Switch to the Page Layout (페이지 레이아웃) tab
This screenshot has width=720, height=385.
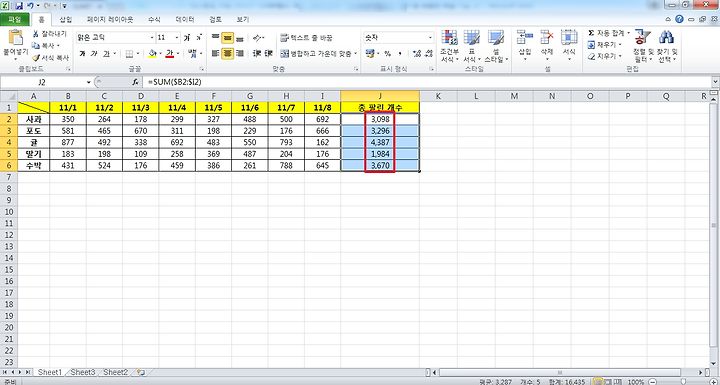click(110, 20)
